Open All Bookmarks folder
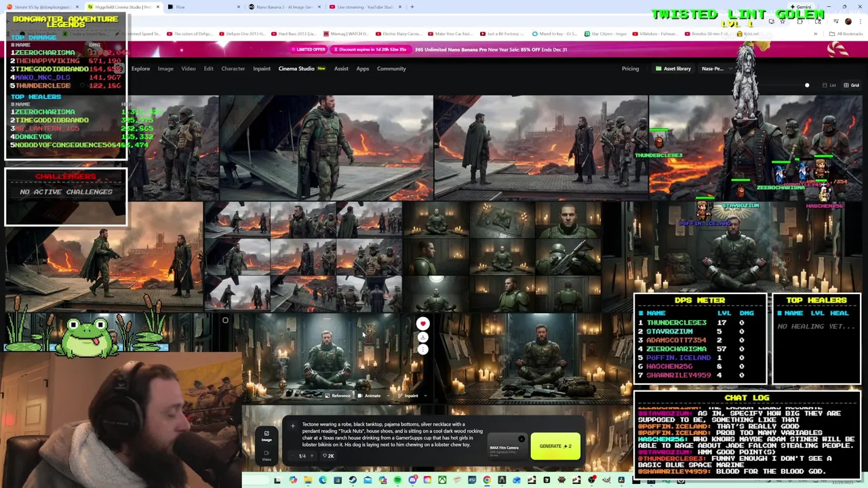The image size is (868, 488). point(846,34)
